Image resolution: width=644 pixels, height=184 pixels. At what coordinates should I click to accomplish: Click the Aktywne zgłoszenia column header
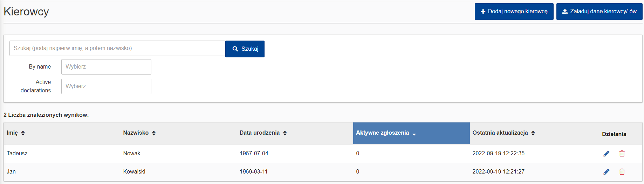click(x=382, y=133)
